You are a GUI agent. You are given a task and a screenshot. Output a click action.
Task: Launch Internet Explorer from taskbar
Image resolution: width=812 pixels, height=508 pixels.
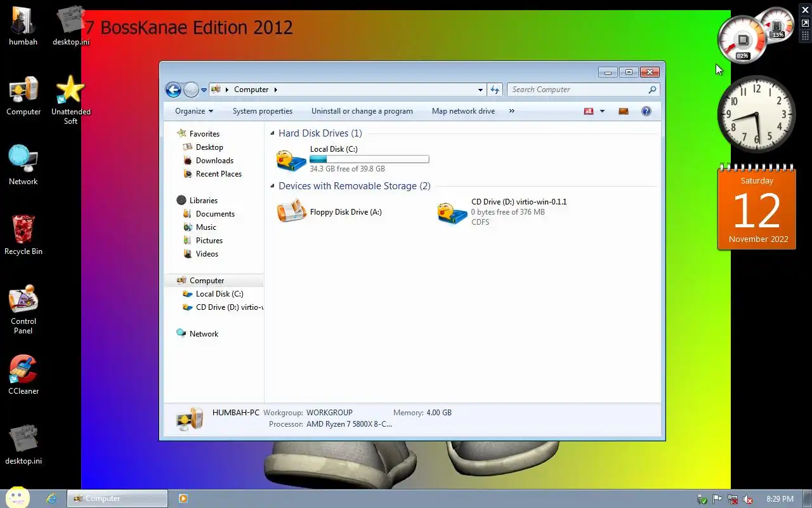pos(51,498)
